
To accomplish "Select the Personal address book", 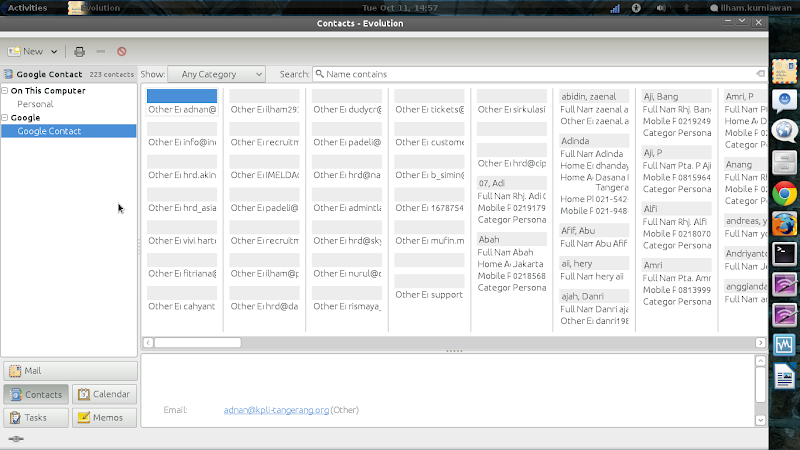I will click(35, 104).
